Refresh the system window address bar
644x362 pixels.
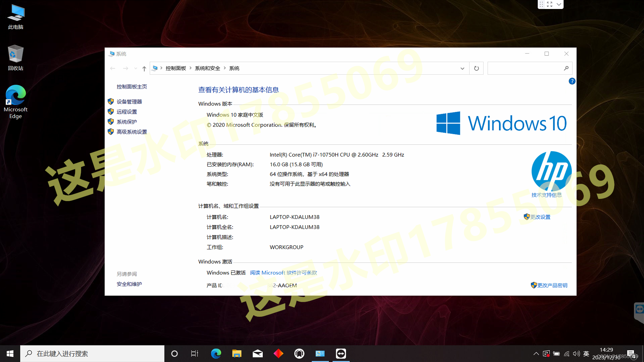click(476, 68)
